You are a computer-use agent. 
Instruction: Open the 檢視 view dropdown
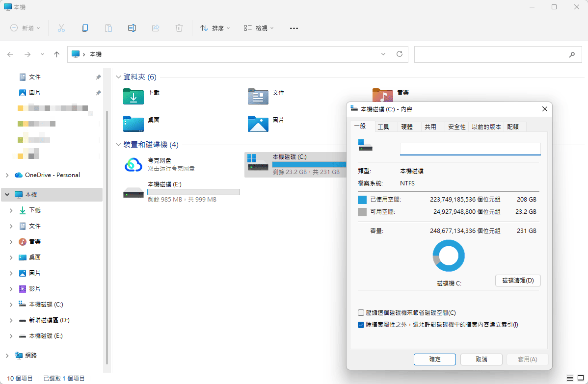click(x=259, y=28)
